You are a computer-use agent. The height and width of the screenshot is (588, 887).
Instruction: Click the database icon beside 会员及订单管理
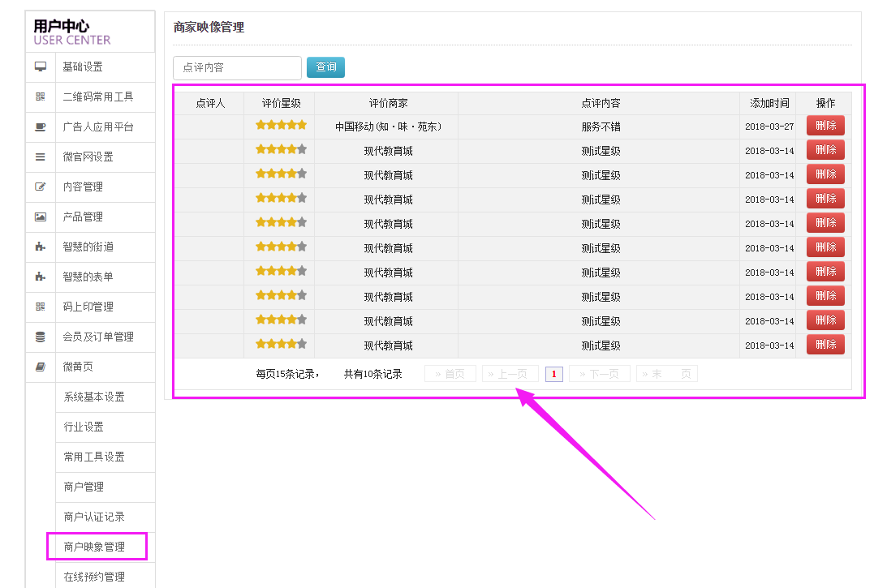[x=41, y=337]
